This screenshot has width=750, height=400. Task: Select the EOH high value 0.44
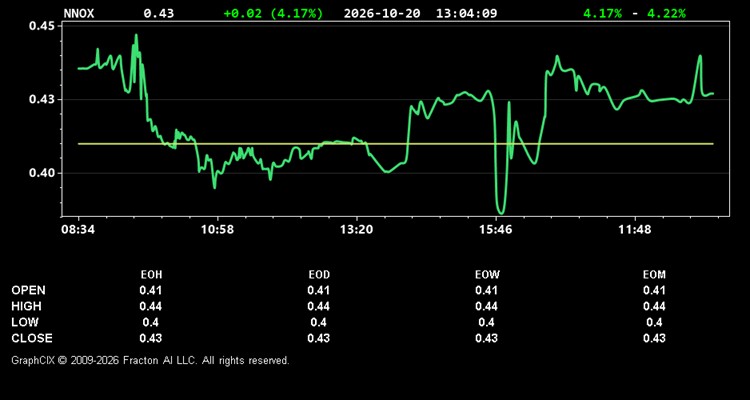(x=151, y=306)
